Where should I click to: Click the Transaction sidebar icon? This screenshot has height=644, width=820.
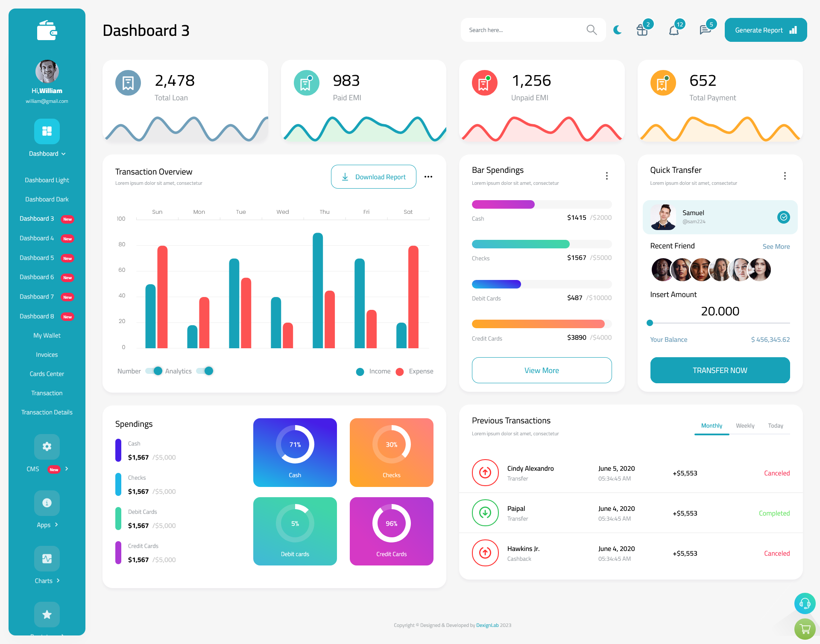tap(46, 393)
